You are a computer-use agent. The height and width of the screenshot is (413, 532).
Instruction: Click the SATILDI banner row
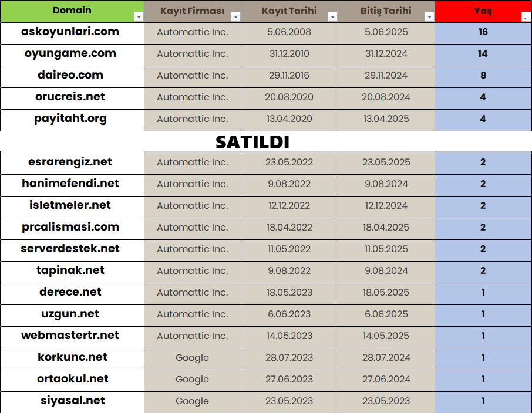click(266, 142)
